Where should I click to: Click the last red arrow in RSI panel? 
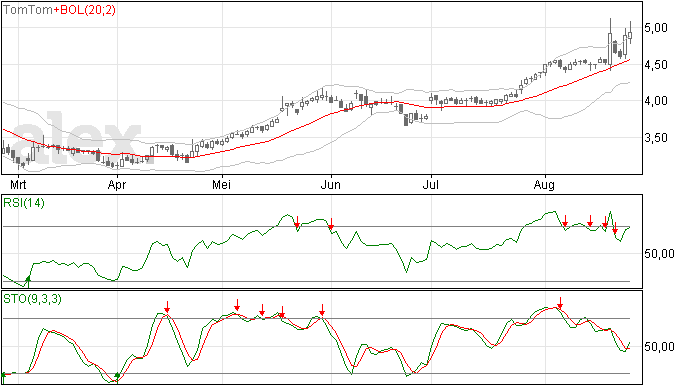615,228
